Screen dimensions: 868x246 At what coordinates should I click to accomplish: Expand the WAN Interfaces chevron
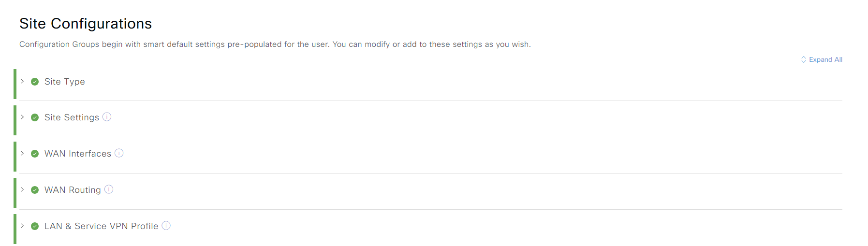(22, 153)
